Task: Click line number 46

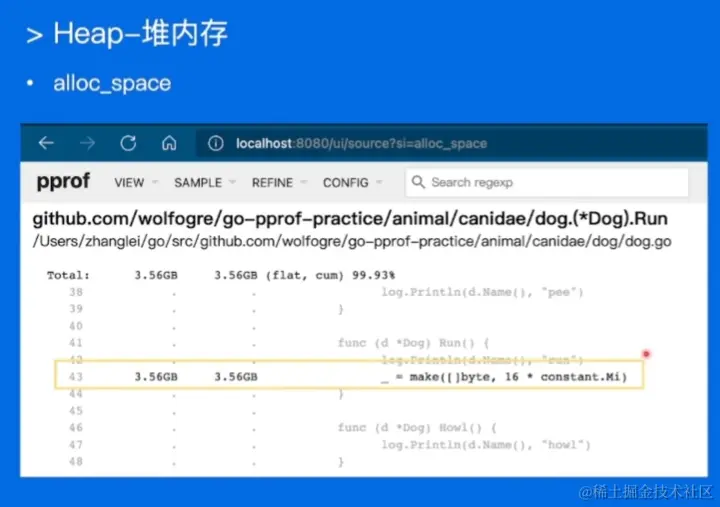Action: tap(76, 428)
